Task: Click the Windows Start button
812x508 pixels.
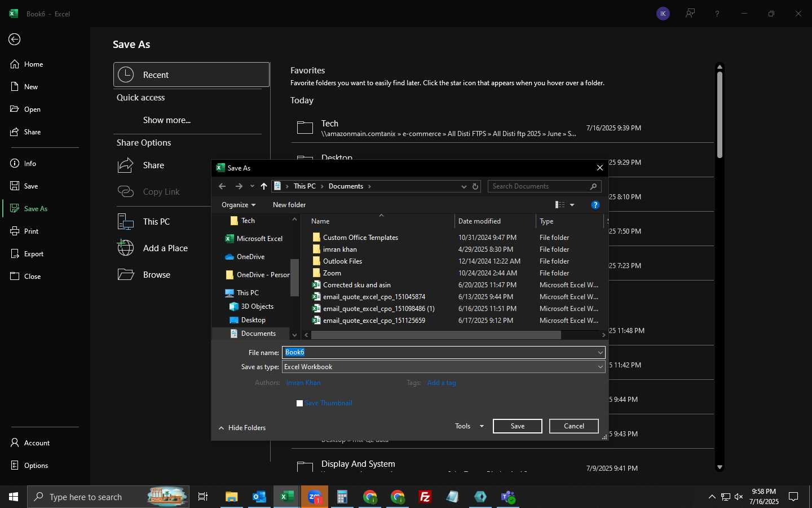Action: 14,497
